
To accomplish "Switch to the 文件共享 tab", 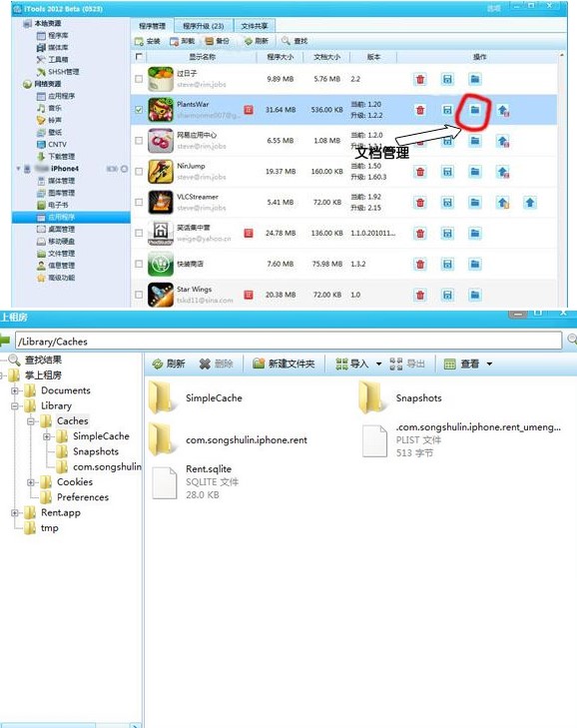I will coord(255,26).
